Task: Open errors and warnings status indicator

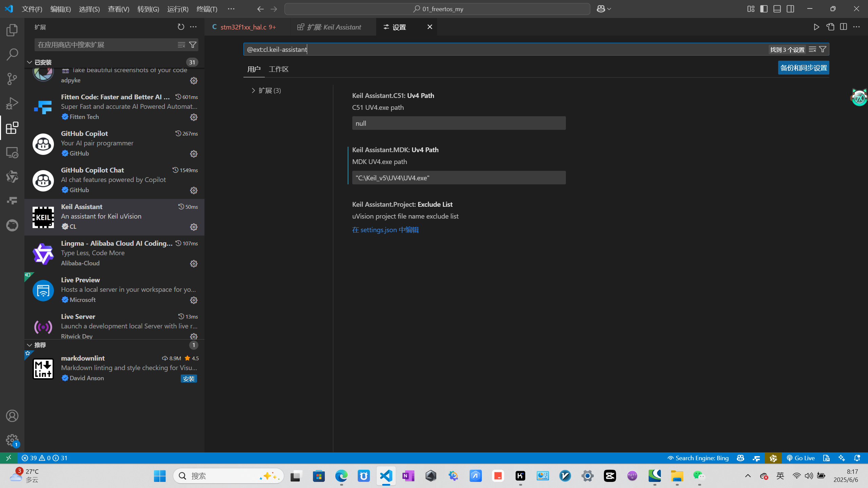Action: click(x=44, y=458)
